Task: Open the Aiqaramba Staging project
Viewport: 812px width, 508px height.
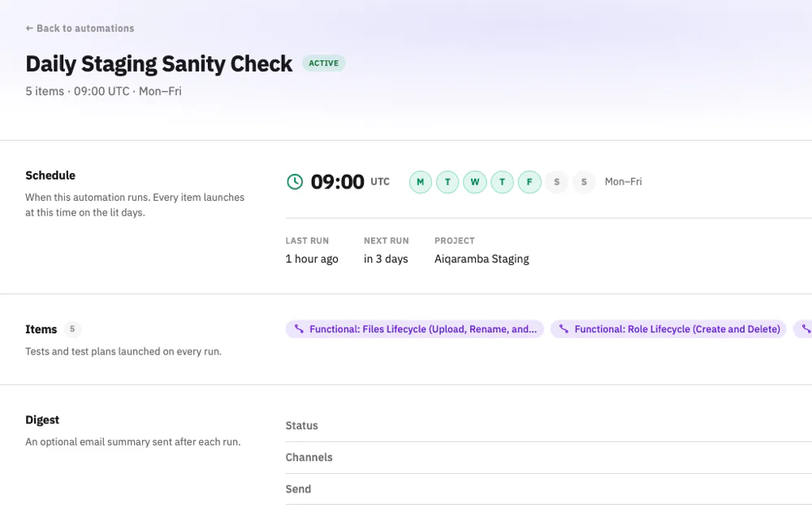Action: pos(482,258)
